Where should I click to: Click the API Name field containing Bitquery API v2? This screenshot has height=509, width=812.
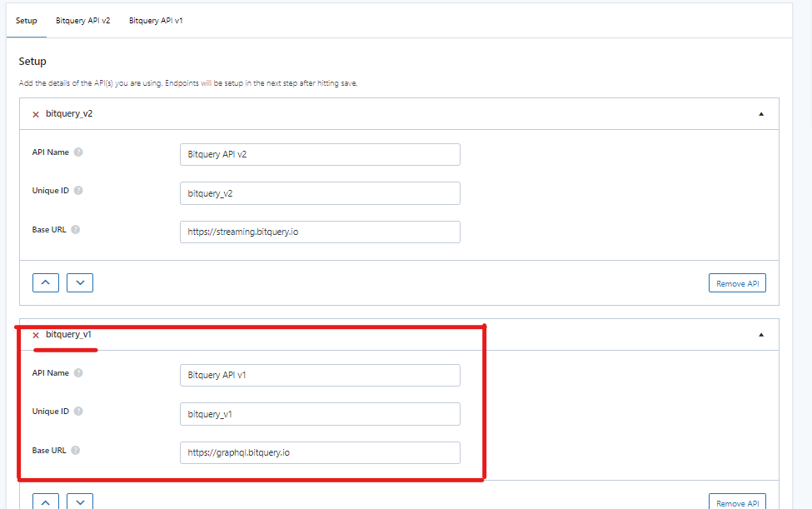tap(320, 154)
